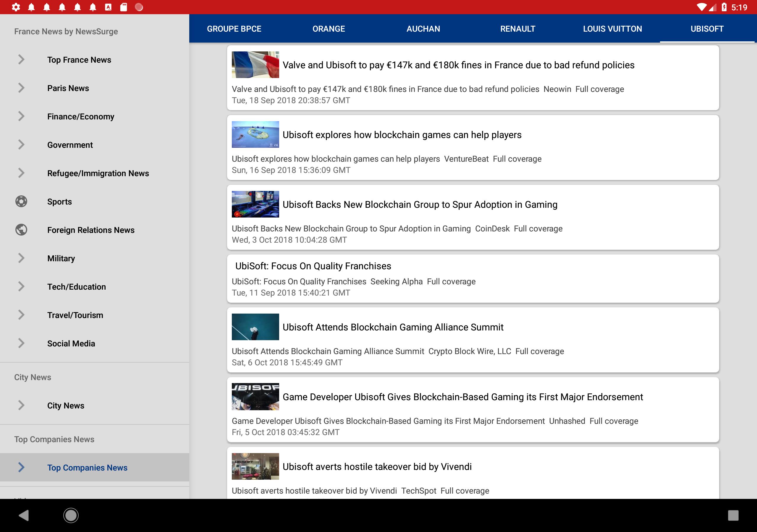Expand the Social Media chevron
Screen dimensions: 757x532
(21, 343)
